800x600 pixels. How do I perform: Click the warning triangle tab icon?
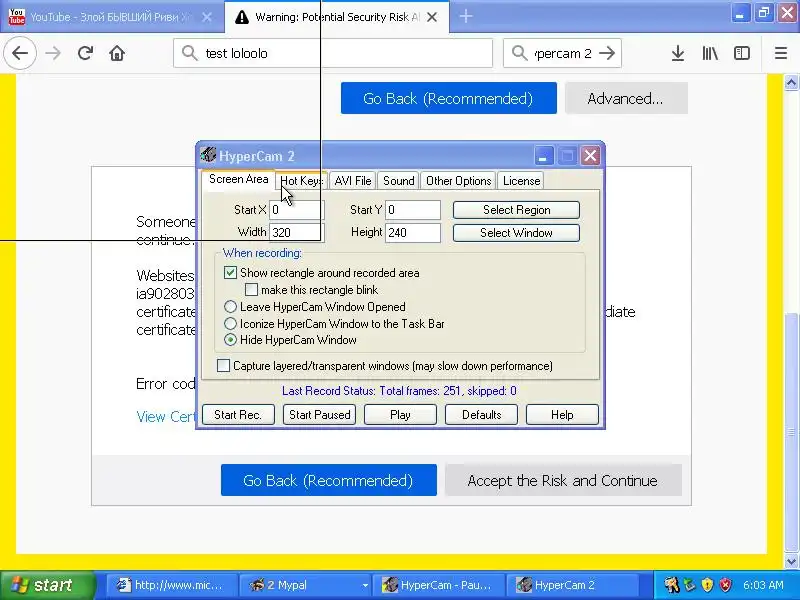(241, 17)
